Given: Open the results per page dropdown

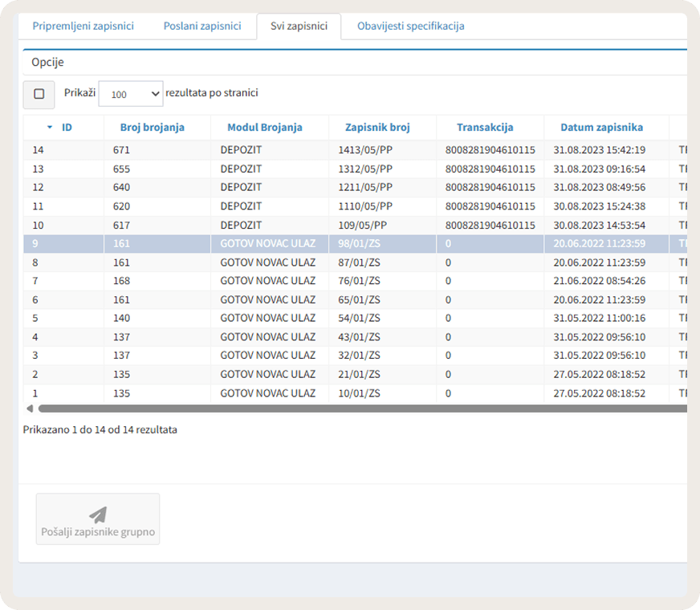Looking at the screenshot, I should coord(131,94).
